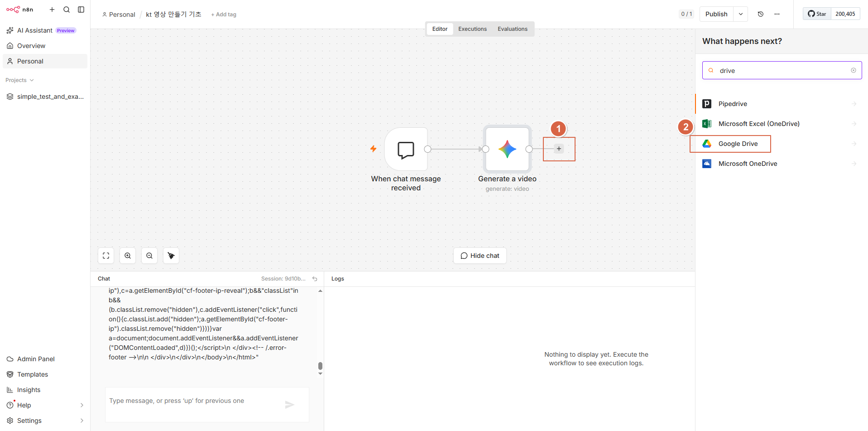Click Personal breadcrumb link
The width and height of the screenshot is (868, 431).
(x=119, y=15)
